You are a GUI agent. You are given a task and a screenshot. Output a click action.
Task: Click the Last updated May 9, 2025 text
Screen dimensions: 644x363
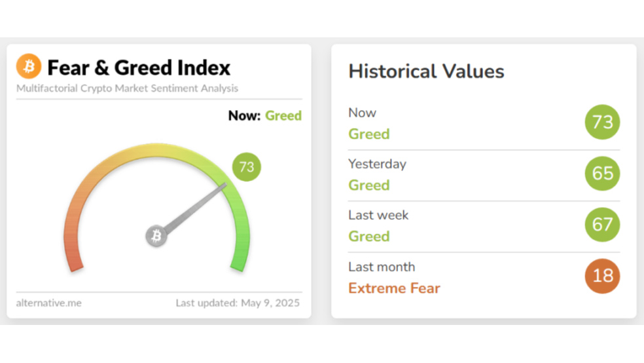[238, 303]
